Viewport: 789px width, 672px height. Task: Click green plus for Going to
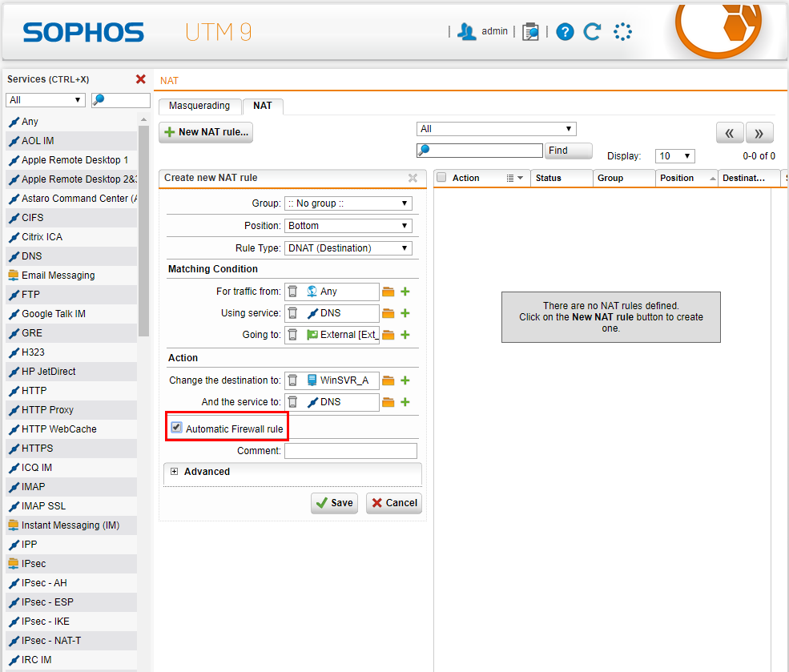405,335
